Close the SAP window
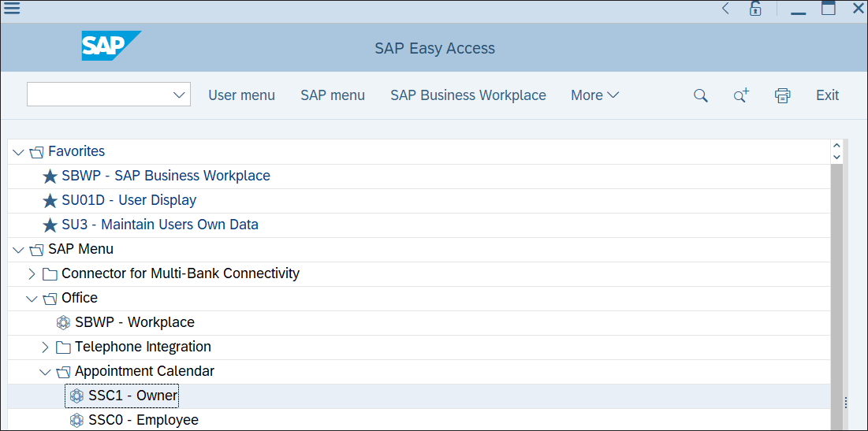This screenshot has width=868, height=431. (859, 9)
